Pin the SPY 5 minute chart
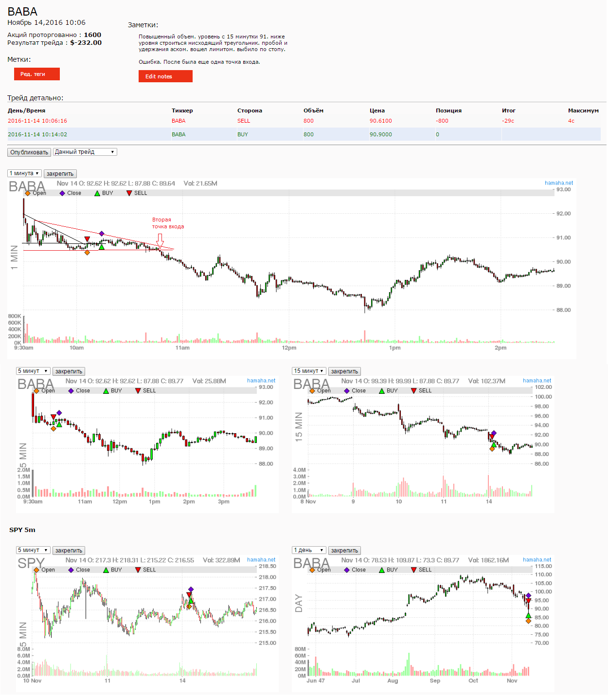 (x=69, y=551)
